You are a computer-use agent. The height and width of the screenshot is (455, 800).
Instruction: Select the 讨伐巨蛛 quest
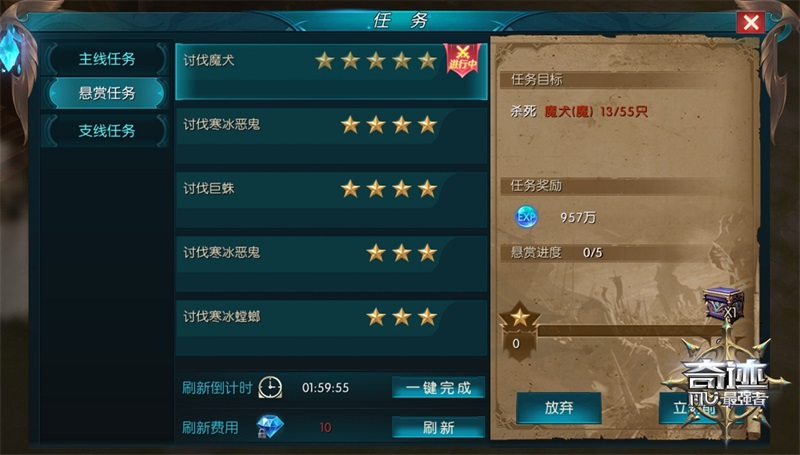point(332,200)
